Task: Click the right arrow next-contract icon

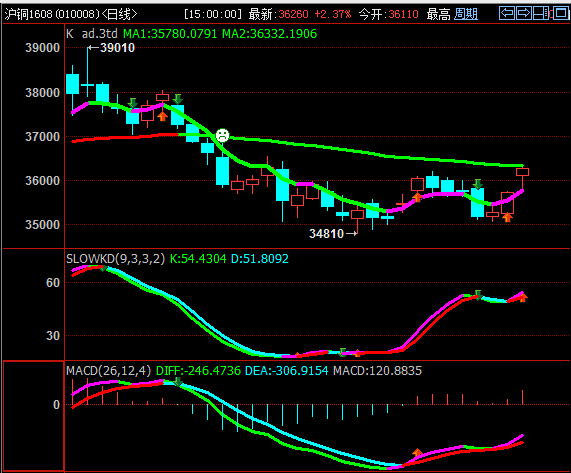Action: point(524,13)
